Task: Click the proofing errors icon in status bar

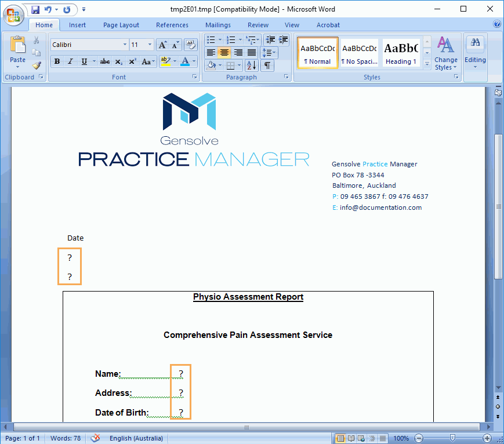Action: (x=96, y=438)
